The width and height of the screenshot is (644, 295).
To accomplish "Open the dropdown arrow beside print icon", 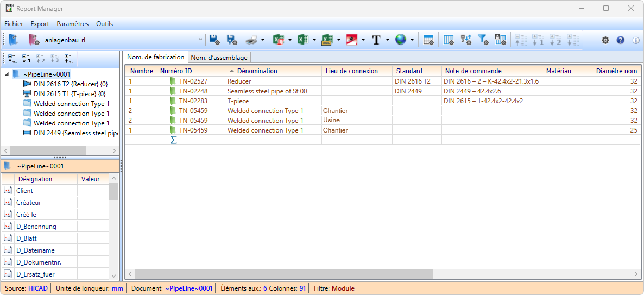I will coord(263,40).
